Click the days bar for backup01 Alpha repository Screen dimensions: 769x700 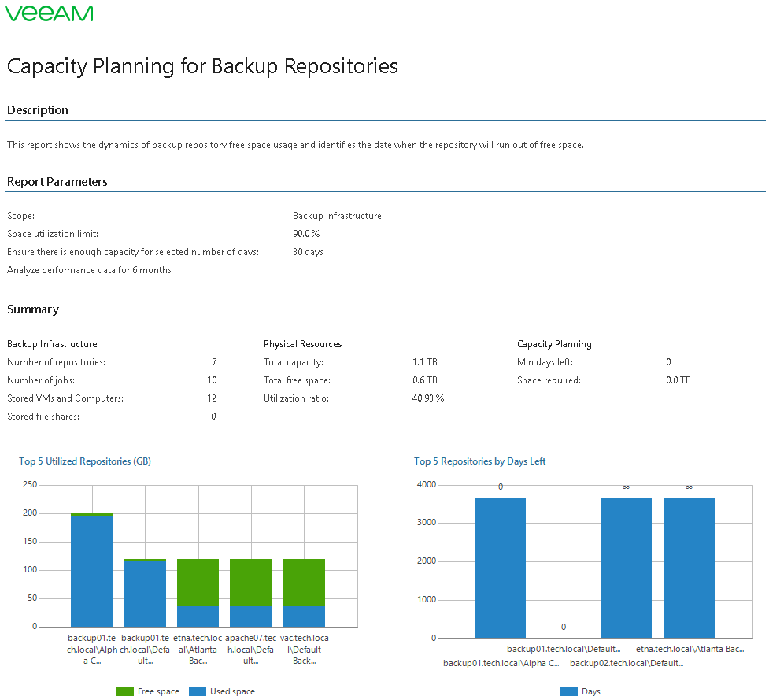[501, 567]
